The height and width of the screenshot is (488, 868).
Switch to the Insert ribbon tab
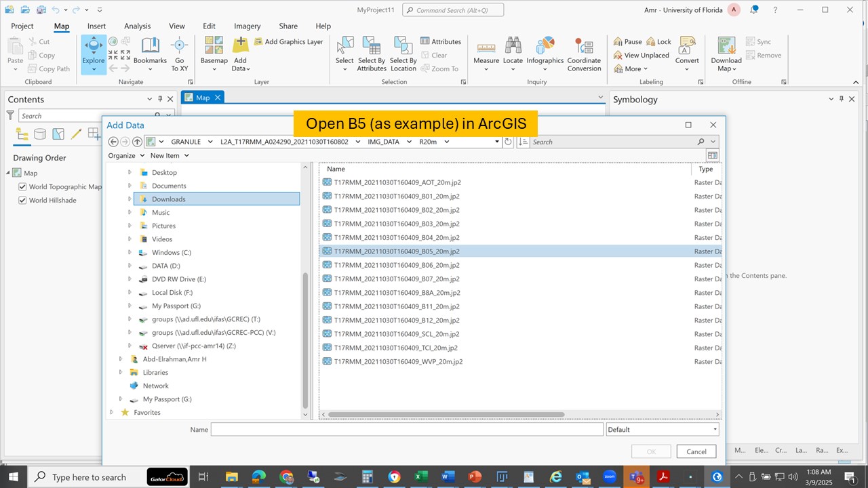tap(97, 26)
